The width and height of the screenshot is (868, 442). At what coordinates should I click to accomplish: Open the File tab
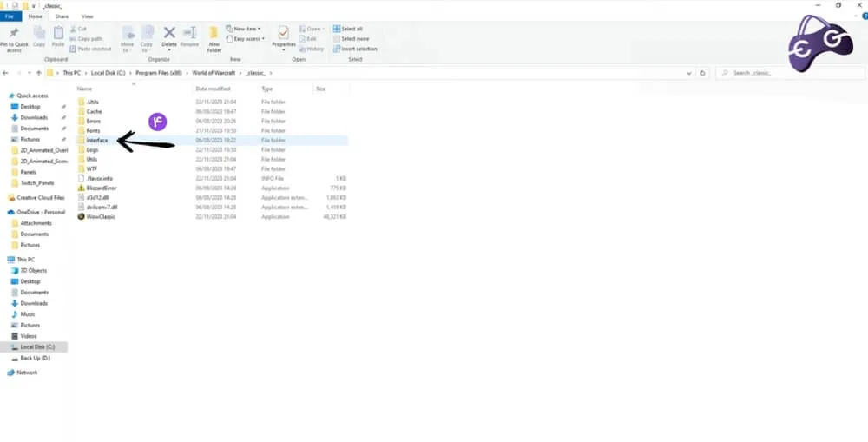click(x=10, y=16)
